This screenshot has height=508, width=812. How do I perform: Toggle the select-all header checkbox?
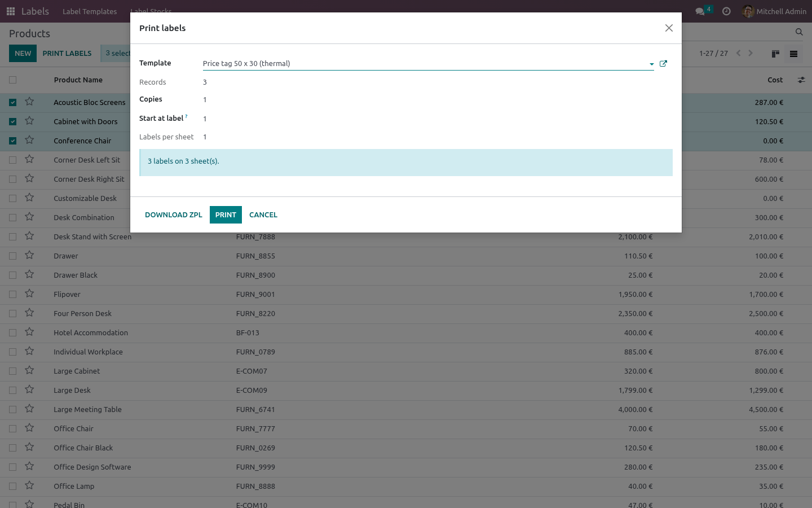pos(13,80)
